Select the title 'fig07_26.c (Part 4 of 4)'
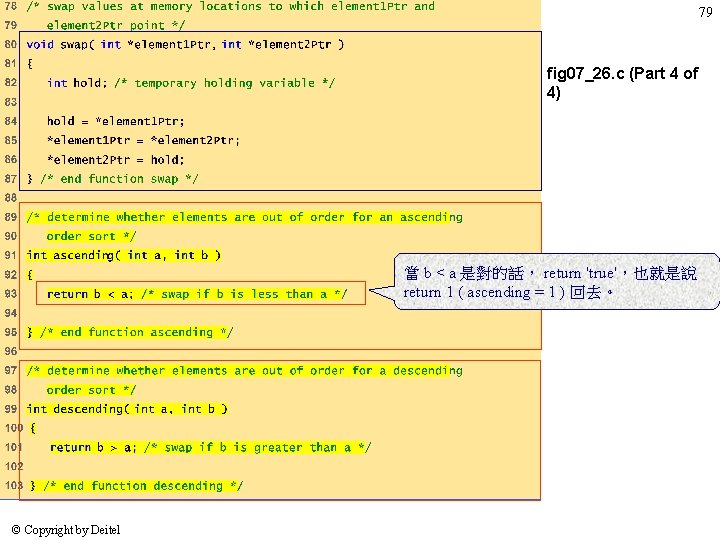The height and width of the screenshot is (540, 720). click(x=622, y=83)
